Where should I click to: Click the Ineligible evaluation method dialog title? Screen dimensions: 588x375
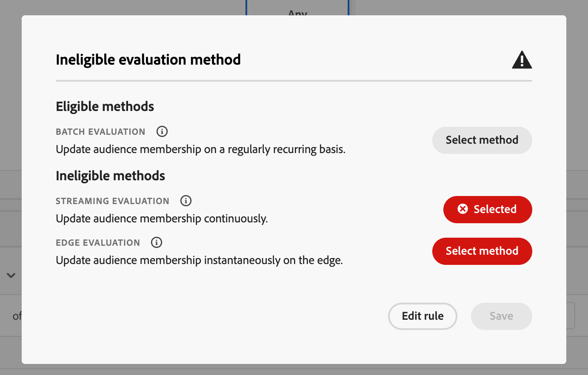tap(148, 60)
